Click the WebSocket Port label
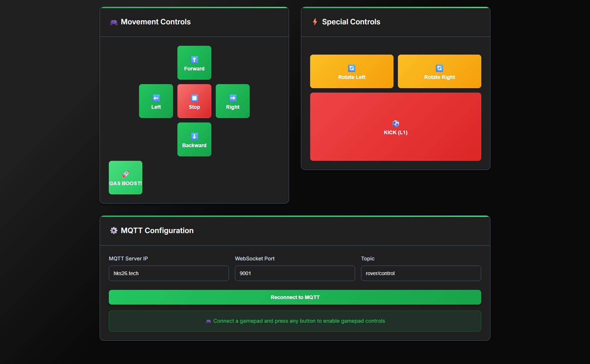 coord(255,259)
